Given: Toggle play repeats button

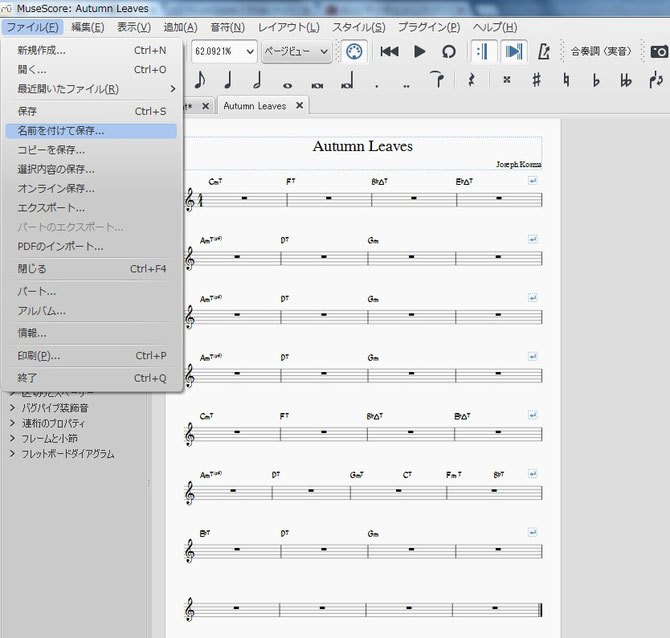Looking at the screenshot, I should click(483, 52).
